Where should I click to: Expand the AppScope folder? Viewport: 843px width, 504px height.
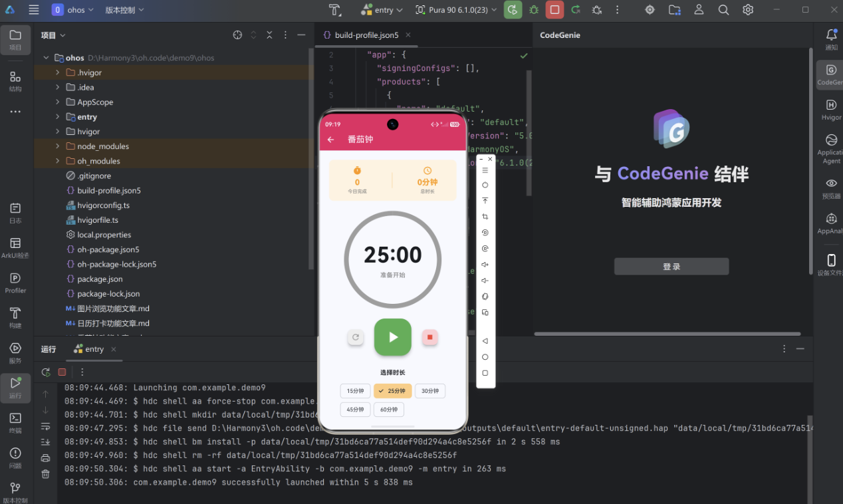click(58, 102)
